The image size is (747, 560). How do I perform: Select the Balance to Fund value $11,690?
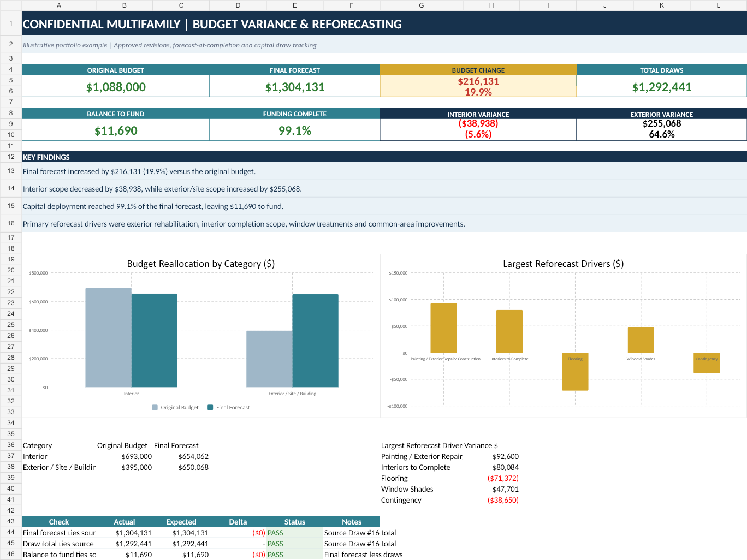pos(116,130)
